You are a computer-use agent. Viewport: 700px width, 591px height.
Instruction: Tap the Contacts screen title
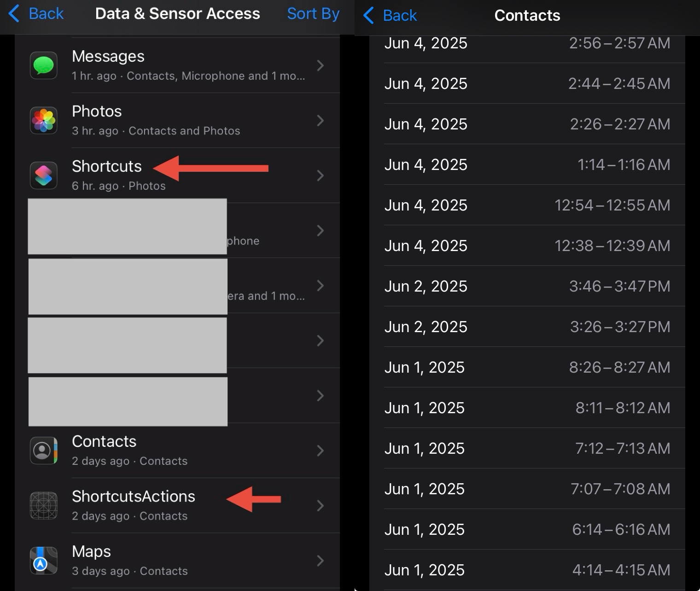click(527, 15)
